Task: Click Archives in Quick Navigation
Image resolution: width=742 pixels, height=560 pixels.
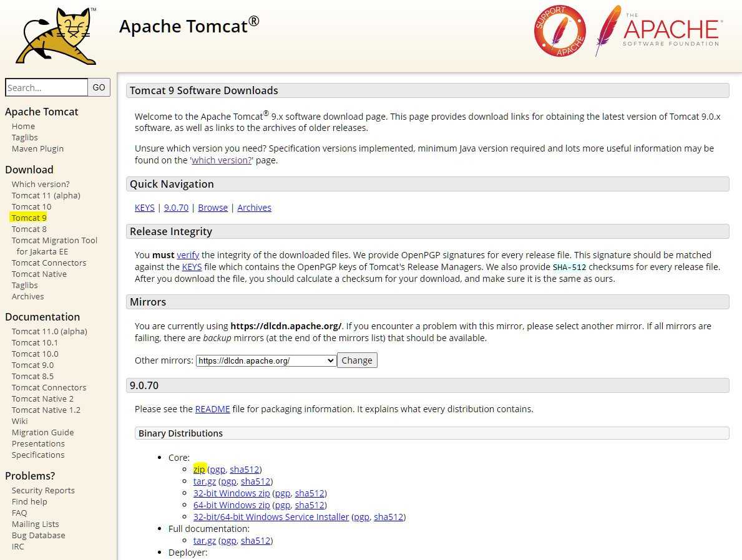Action: 254,208
